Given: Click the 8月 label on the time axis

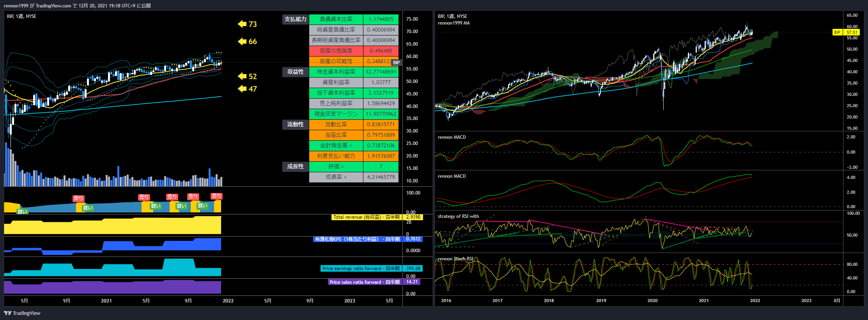Looking at the screenshot, I should pyautogui.click(x=837, y=301).
